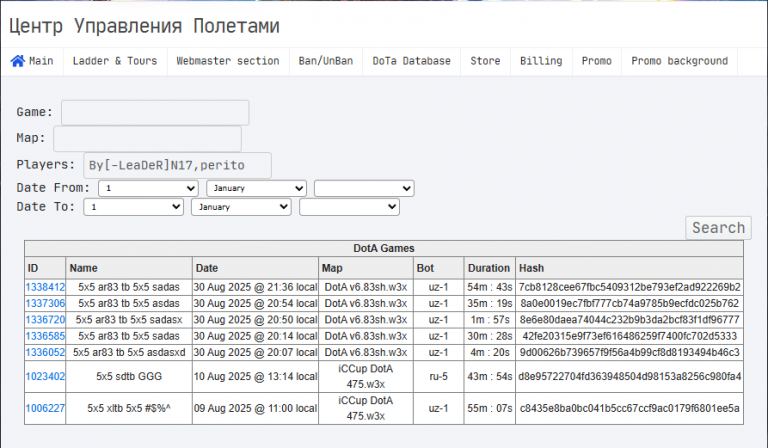Open game ID 1337306 link
Viewport: 768px width, 448px height.
click(x=45, y=304)
